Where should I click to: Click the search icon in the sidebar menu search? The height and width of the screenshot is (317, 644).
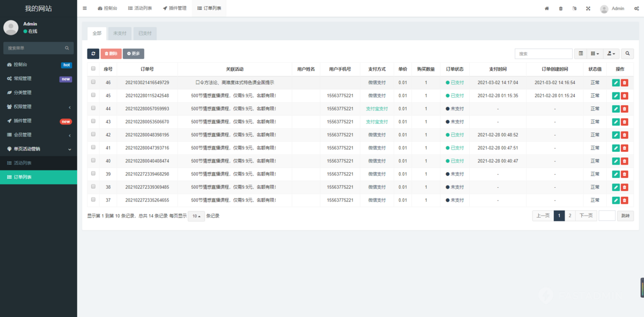click(67, 48)
